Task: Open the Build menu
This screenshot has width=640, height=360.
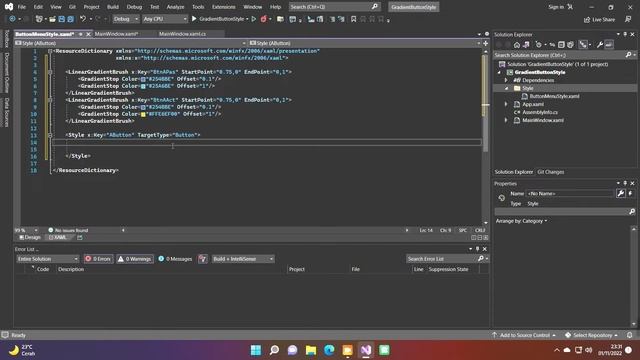Action: tap(113, 7)
